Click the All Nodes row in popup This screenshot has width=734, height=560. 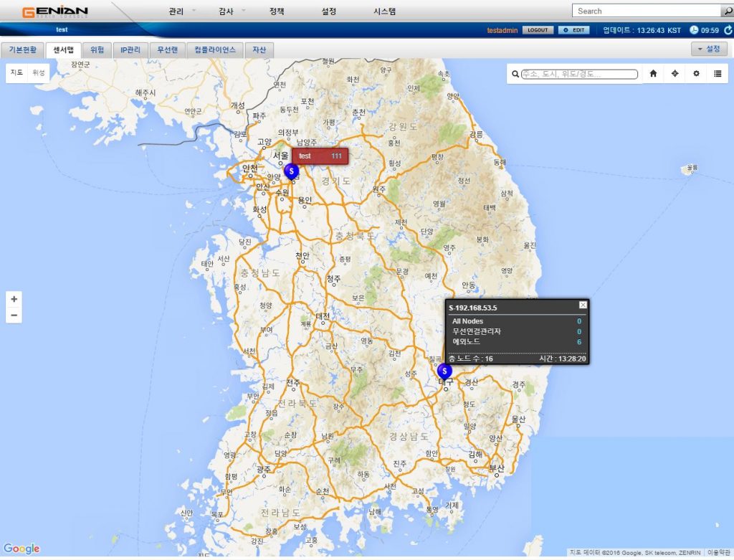coord(517,321)
